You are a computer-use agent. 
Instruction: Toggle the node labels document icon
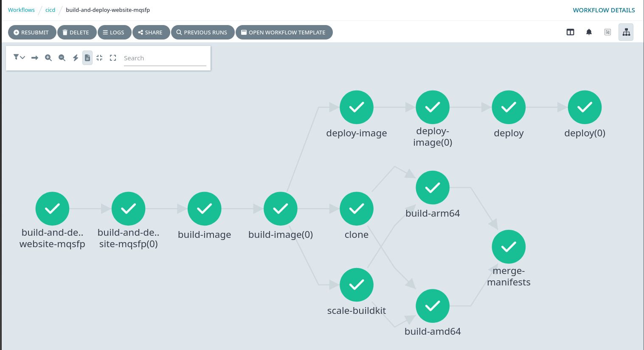tap(87, 57)
